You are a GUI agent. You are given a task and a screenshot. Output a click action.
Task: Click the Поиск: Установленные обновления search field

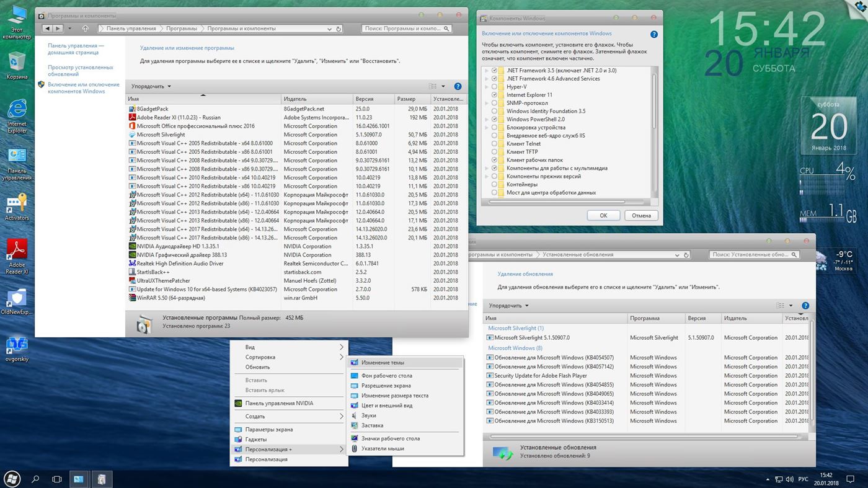pyautogui.click(x=750, y=254)
